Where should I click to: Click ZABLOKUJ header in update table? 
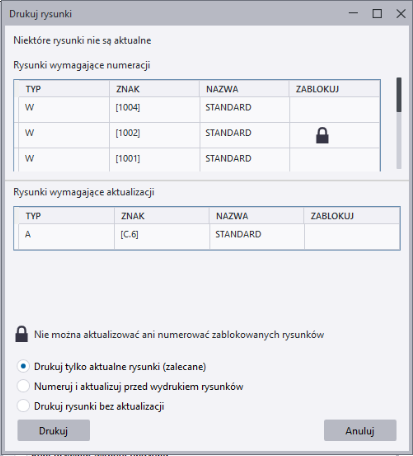coord(352,216)
